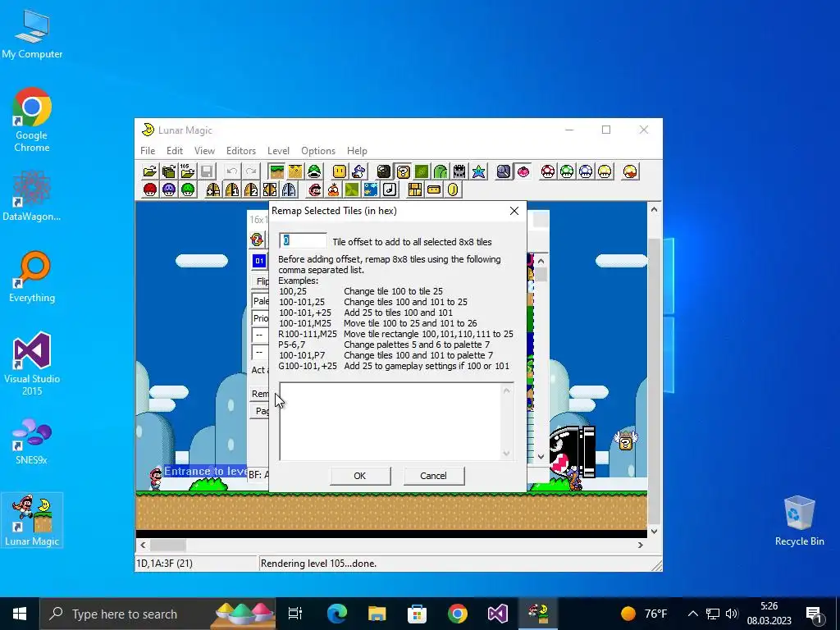
Task: Click the gold coin icon
Action: (453, 189)
